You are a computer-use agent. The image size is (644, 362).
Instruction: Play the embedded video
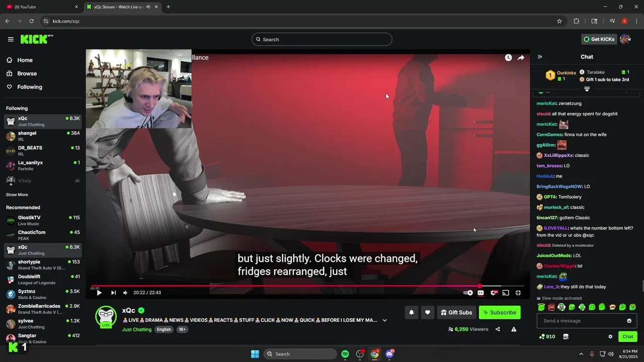pos(99,293)
